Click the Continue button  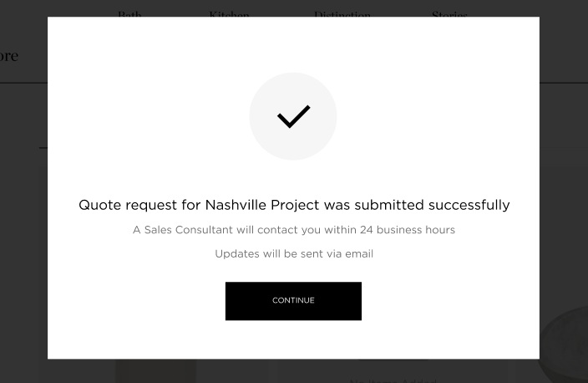(x=293, y=301)
